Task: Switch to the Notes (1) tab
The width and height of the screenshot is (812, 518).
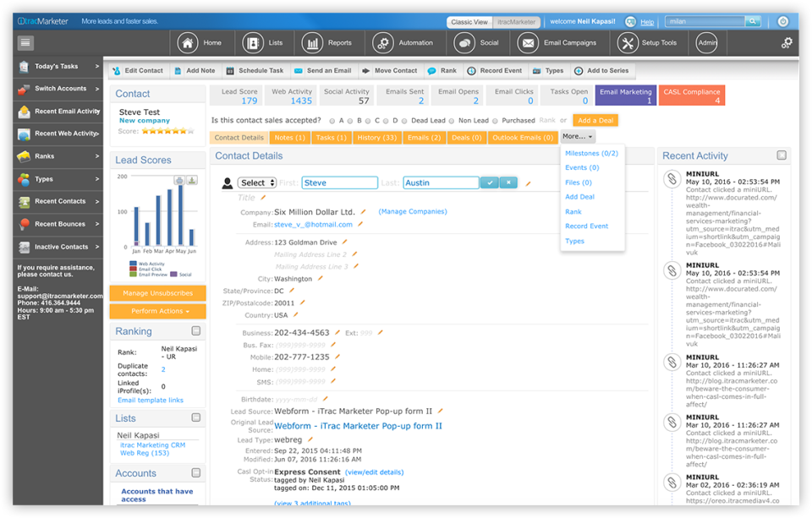Action: (289, 138)
